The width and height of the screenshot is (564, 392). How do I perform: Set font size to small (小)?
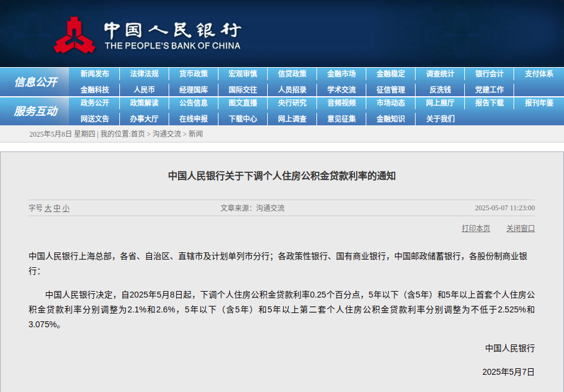click(66, 208)
